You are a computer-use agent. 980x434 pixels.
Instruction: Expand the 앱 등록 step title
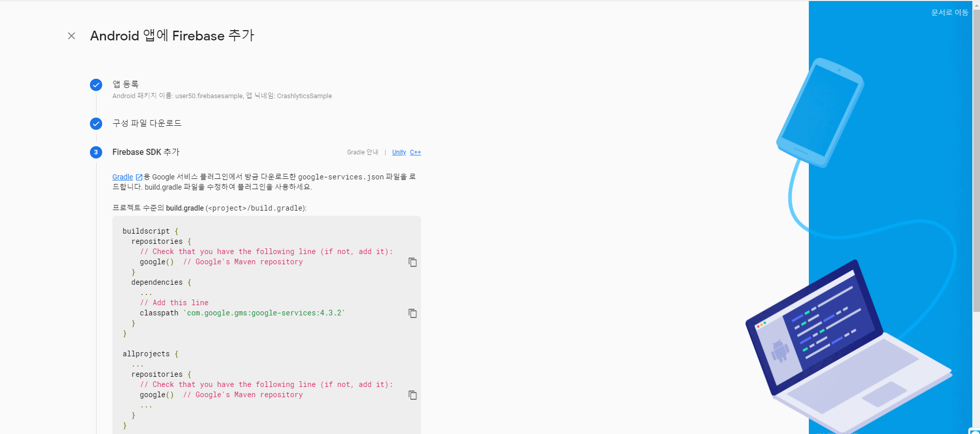(x=126, y=84)
